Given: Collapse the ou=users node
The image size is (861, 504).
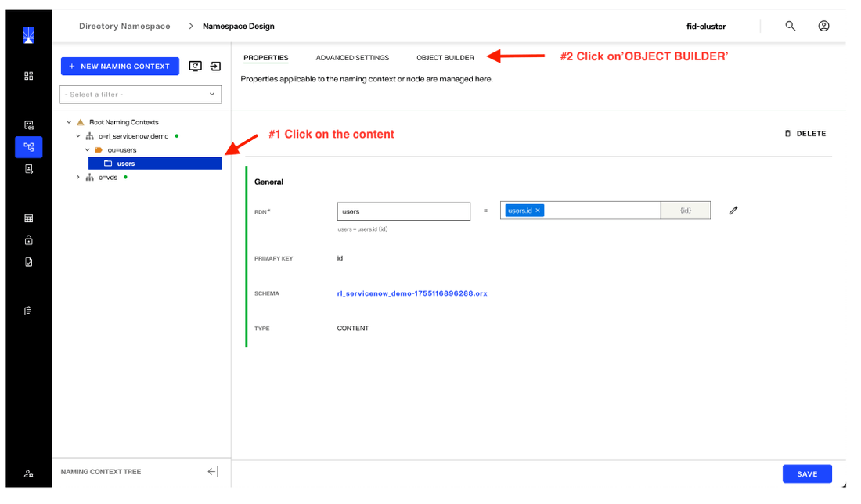Looking at the screenshot, I should [x=88, y=149].
